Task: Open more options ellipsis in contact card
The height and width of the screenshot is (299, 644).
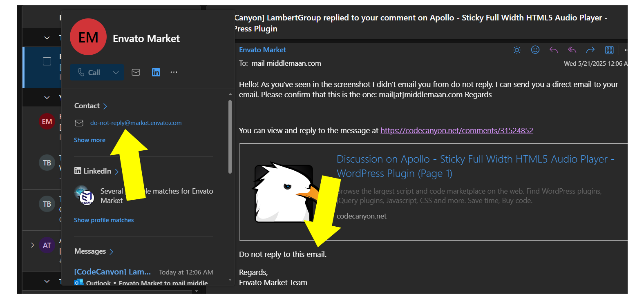Action: coord(174,72)
